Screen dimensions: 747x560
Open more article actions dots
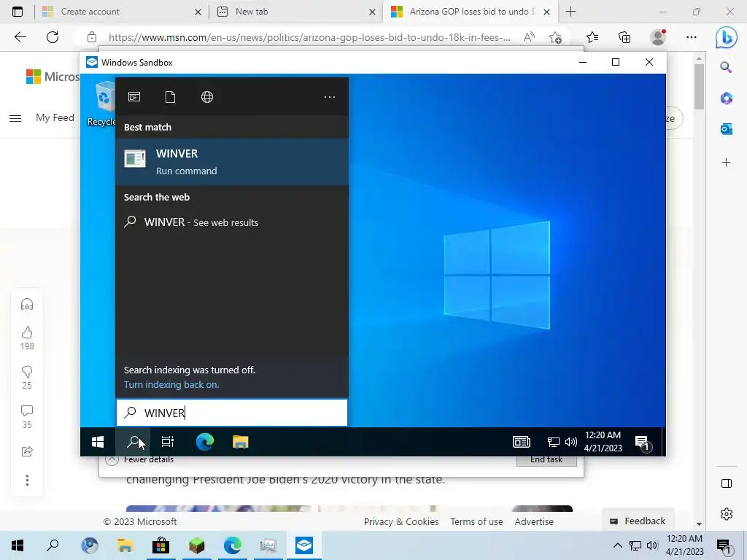point(27,480)
